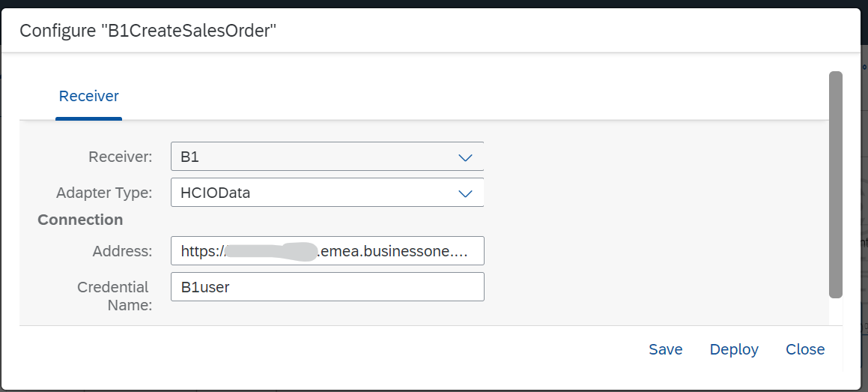Click the "Adapter Type:" label
The image size is (868, 392).
click(x=104, y=193)
